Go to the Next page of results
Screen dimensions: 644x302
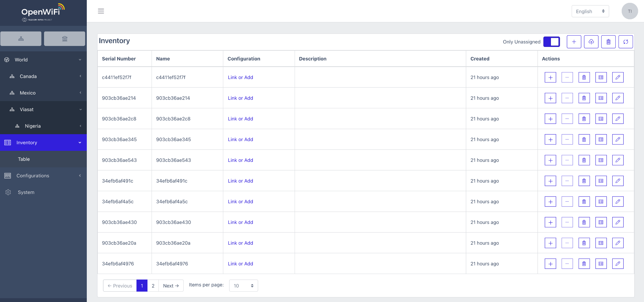click(171, 286)
